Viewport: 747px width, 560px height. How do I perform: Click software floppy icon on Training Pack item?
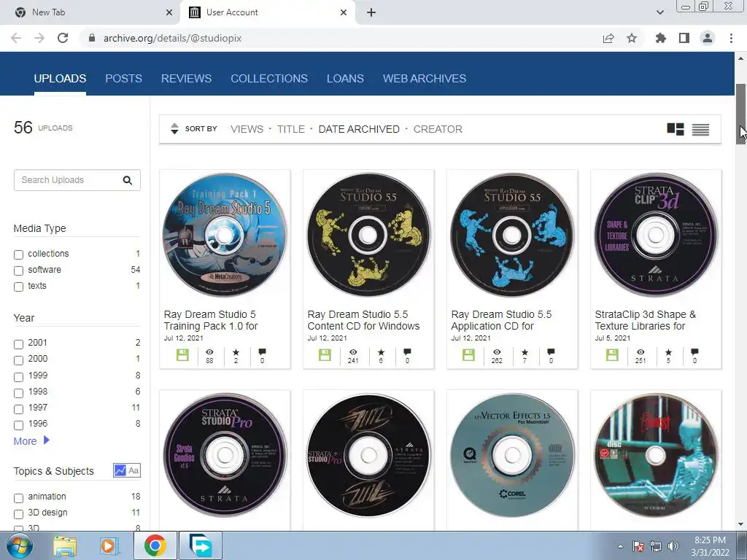(182, 355)
